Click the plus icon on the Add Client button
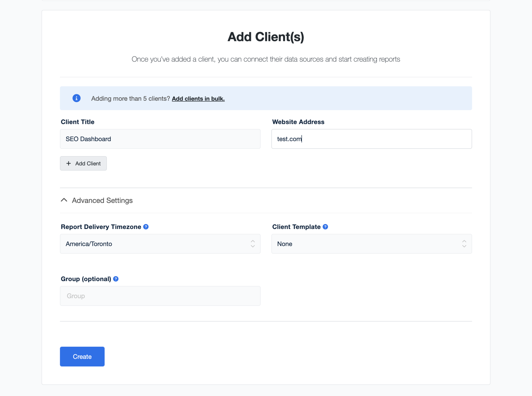This screenshot has height=396, width=532. (x=68, y=163)
